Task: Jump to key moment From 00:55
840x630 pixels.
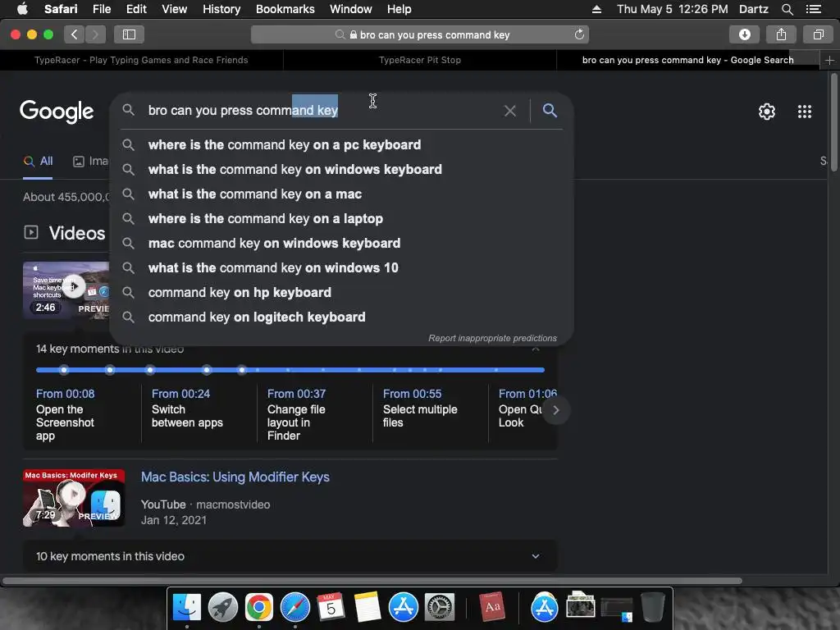Action: point(412,394)
